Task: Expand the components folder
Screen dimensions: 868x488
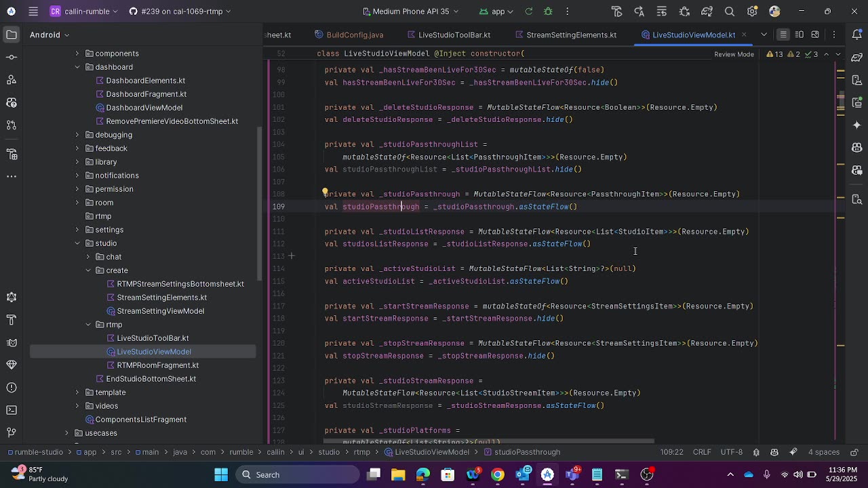Action: click(77, 54)
